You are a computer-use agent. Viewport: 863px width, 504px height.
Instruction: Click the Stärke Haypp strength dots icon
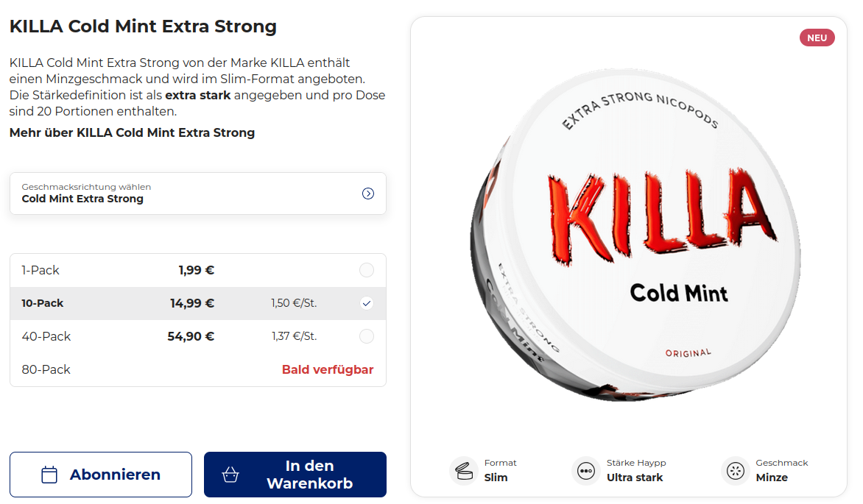click(x=586, y=471)
